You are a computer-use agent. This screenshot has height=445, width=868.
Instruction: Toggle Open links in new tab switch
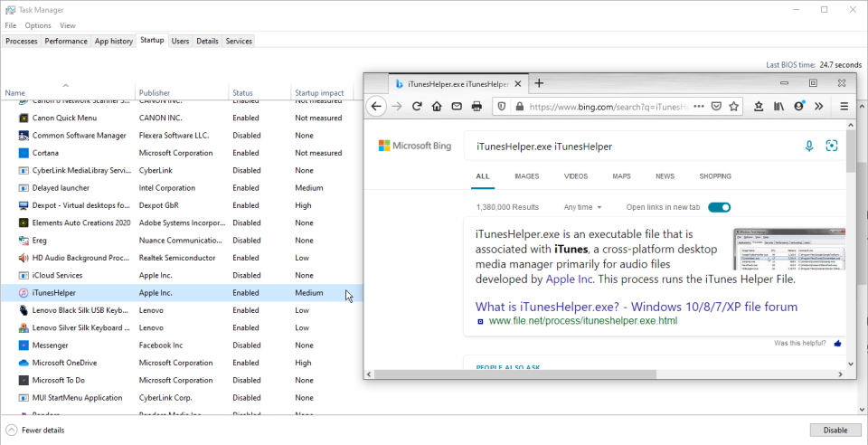coord(719,207)
